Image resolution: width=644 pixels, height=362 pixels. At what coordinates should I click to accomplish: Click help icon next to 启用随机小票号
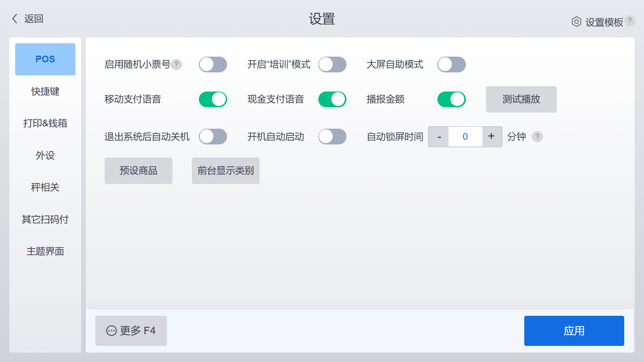click(x=176, y=64)
